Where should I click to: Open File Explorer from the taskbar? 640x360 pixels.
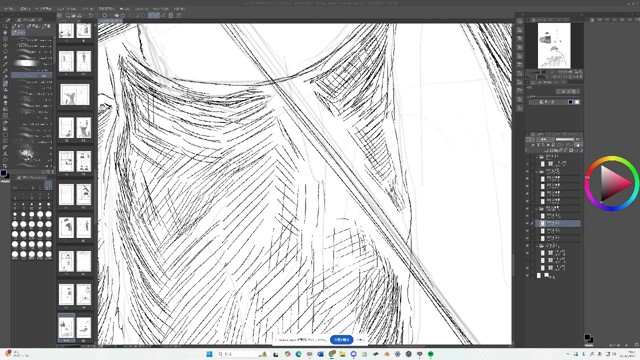click(342, 354)
